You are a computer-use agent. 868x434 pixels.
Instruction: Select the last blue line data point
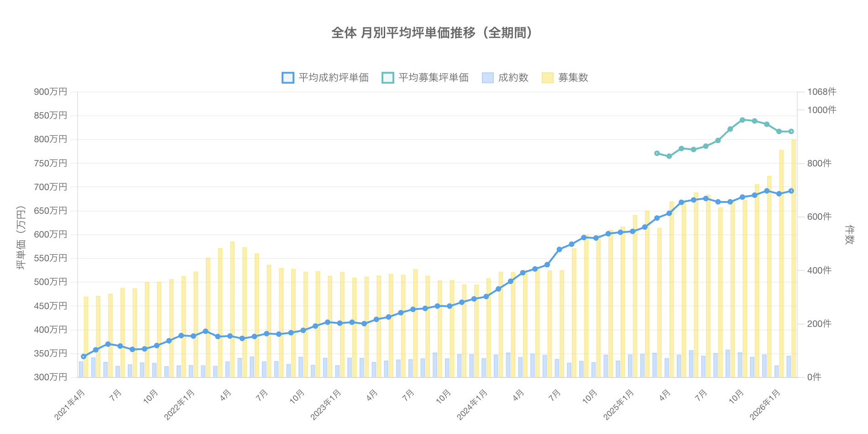(x=791, y=191)
